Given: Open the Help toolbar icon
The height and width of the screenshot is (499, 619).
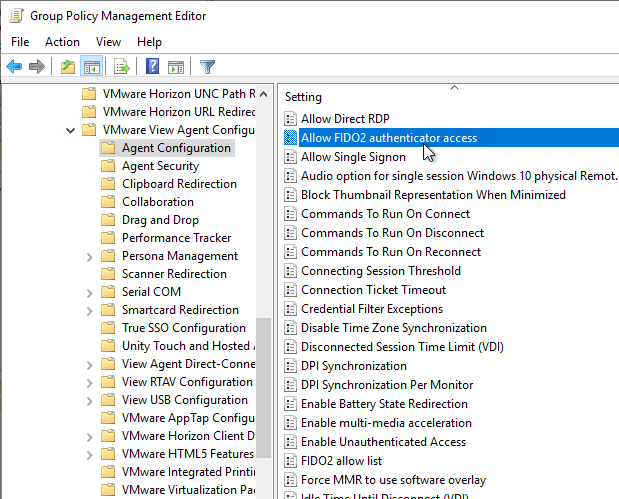Looking at the screenshot, I should coord(152,66).
